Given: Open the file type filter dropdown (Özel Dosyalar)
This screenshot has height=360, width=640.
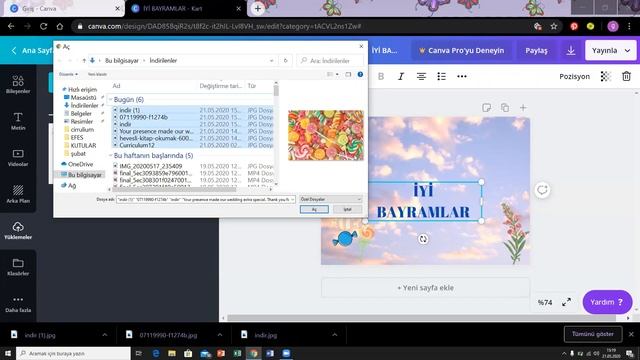Looking at the screenshot, I should click(331, 199).
